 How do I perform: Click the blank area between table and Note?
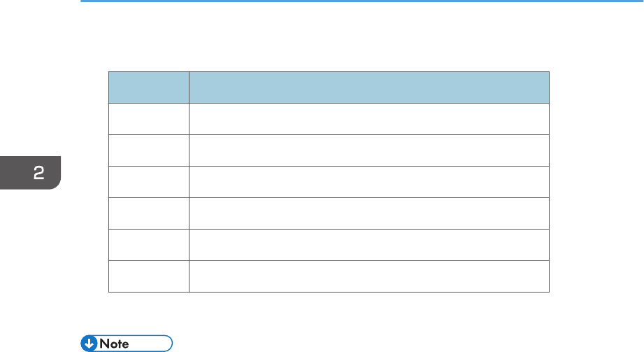tap(329, 314)
